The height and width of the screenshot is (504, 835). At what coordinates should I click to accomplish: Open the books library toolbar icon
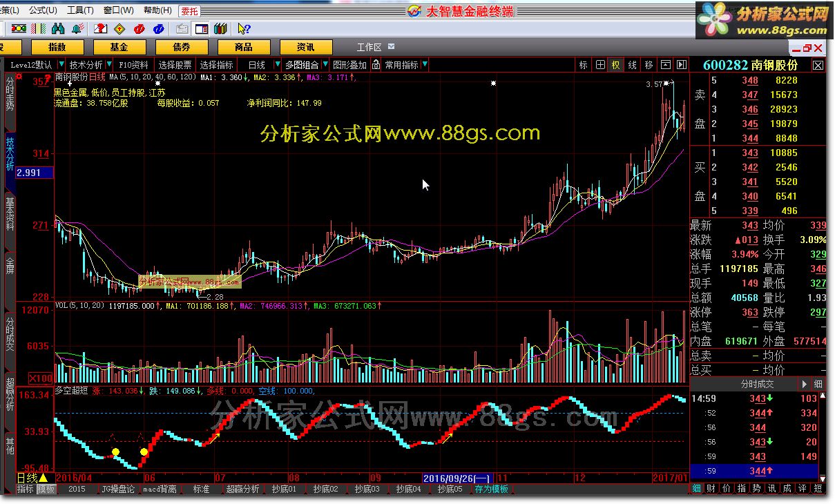click(220, 28)
